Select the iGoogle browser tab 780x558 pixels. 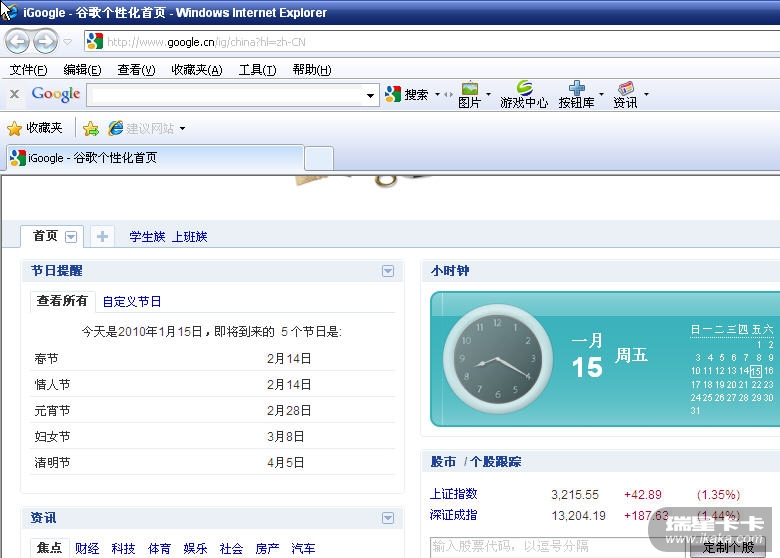coord(154,158)
